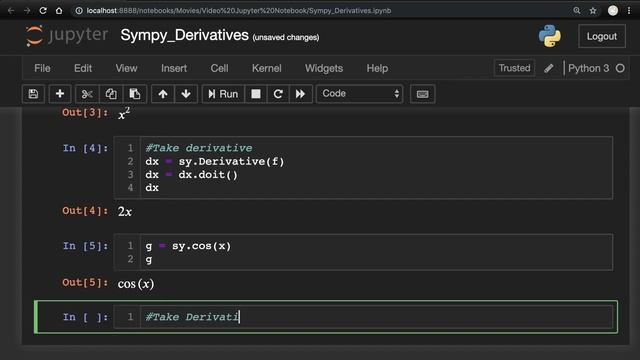Select the In [5] cell prompt

(x=85, y=246)
